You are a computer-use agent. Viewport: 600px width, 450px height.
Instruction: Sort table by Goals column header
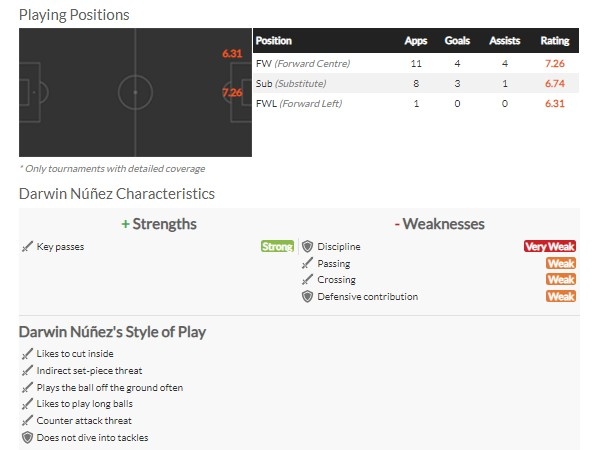tap(457, 41)
